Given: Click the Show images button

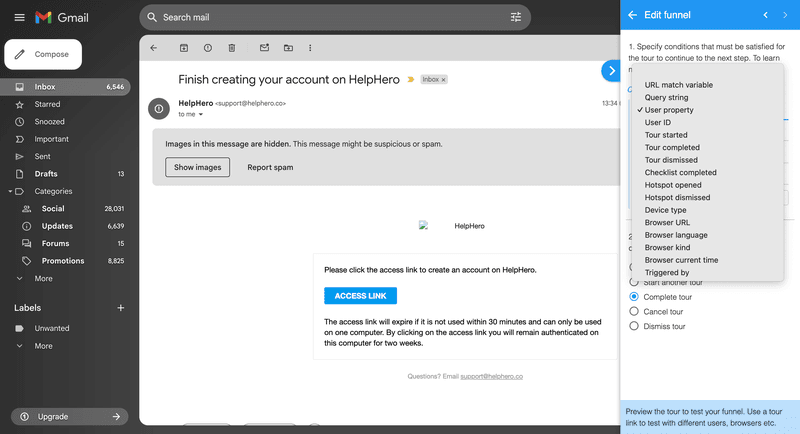Looking at the screenshot, I should pyautogui.click(x=197, y=167).
